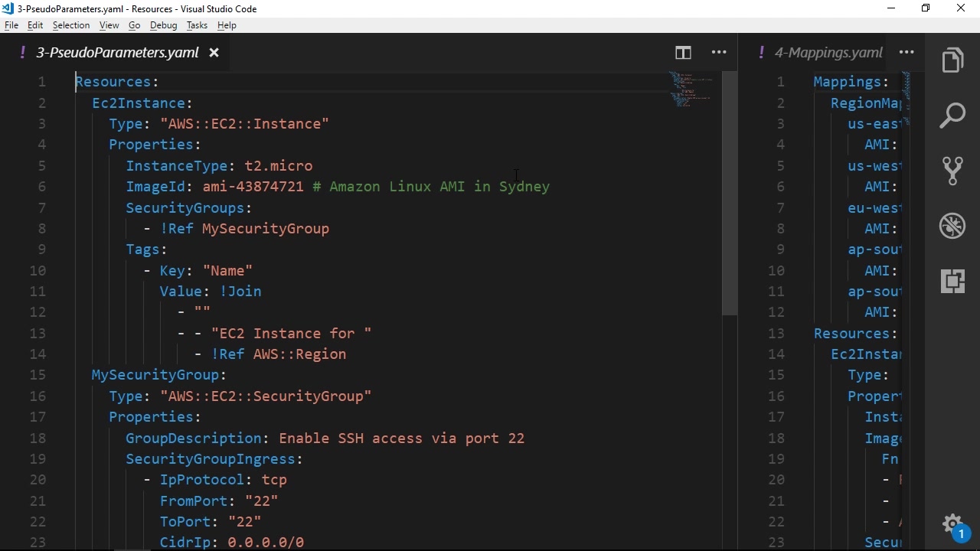Screen dimensions: 980x551
Task: Click the "0.0.0.0/0" CidrIp value
Action: click(x=266, y=543)
